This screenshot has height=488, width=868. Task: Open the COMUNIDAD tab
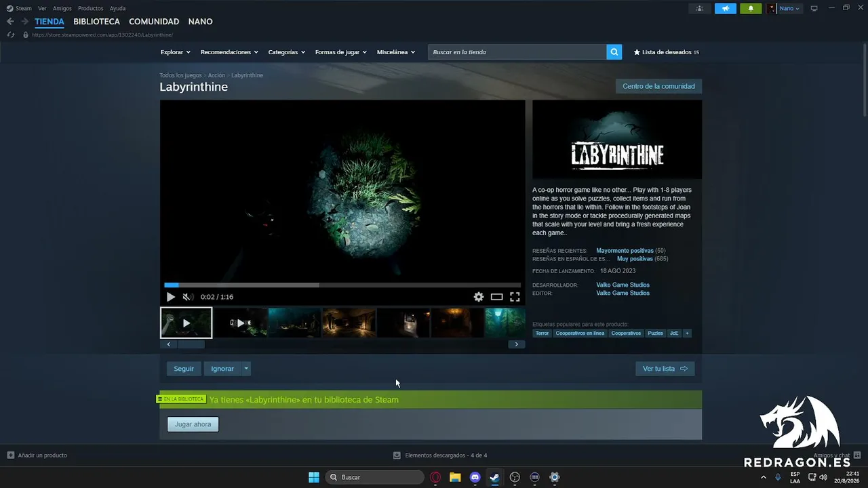click(x=154, y=22)
